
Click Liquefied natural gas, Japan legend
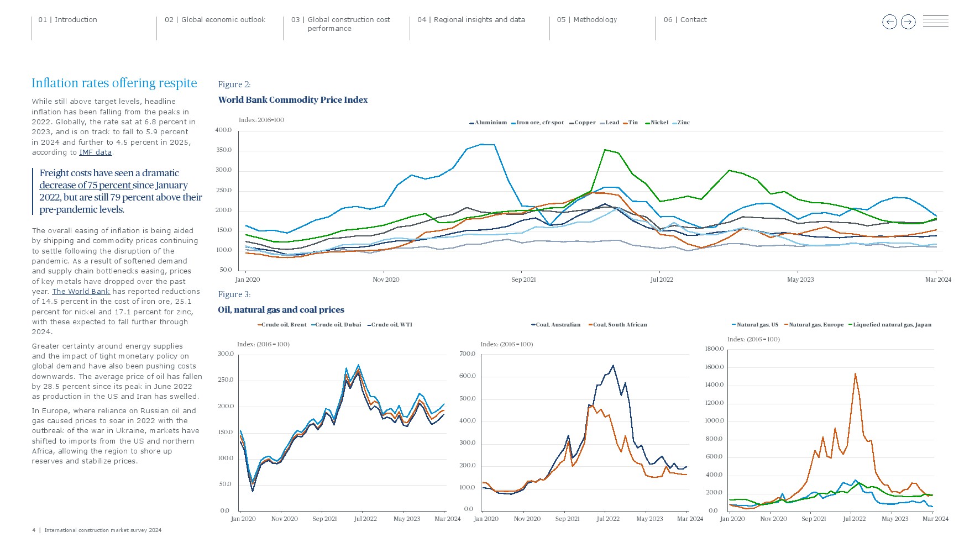click(892, 325)
